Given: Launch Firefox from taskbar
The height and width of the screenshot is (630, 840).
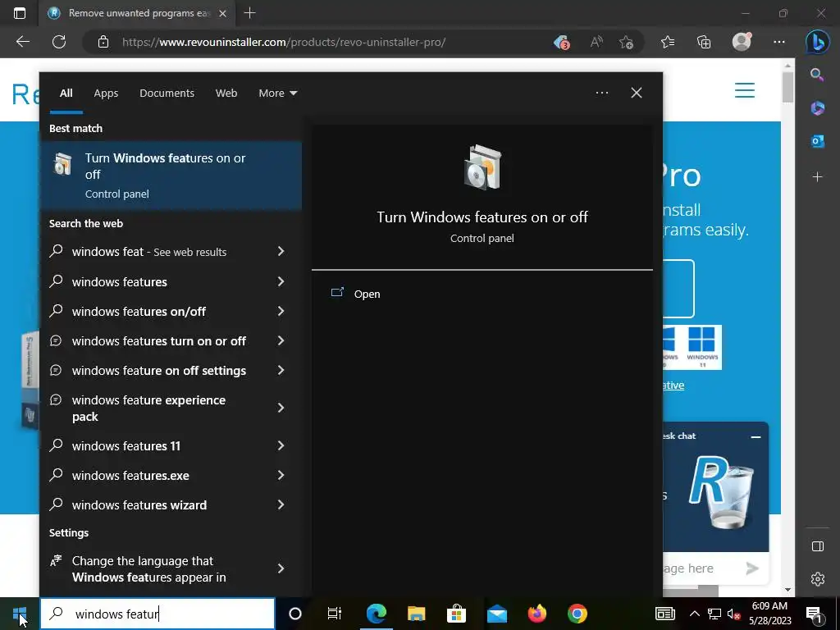Looking at the screenshot, I should (536, 614).
